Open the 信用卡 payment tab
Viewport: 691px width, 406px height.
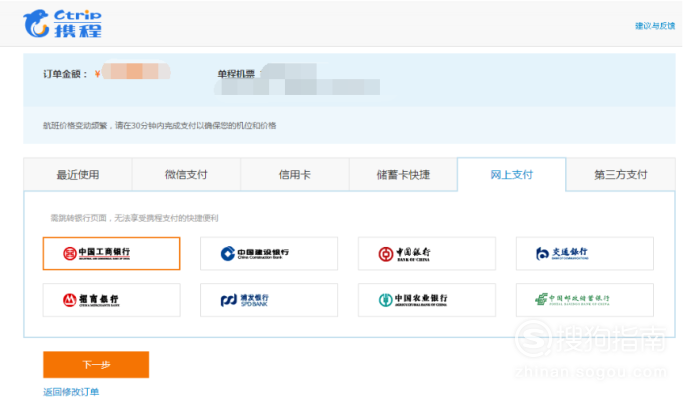[294, 175]
